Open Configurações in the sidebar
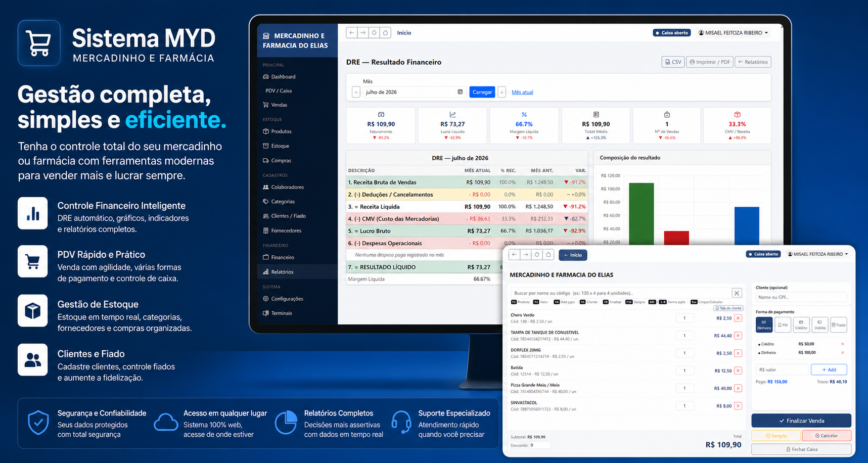This screenshot has height=463, width=868. (x=283, y=299)
